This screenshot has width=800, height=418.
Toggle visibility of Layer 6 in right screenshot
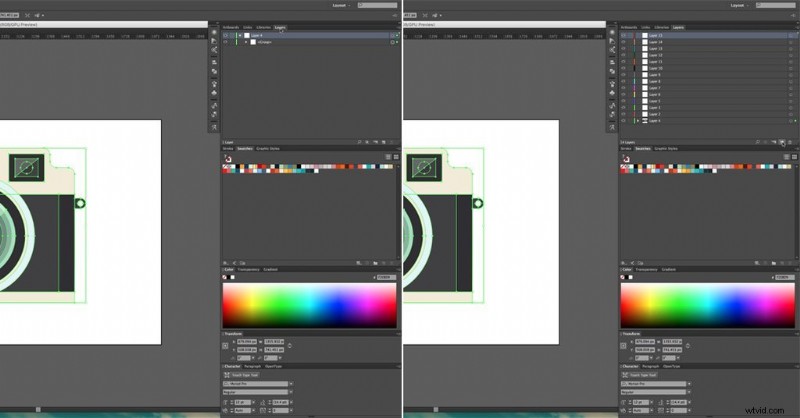(x=623, y=94)
